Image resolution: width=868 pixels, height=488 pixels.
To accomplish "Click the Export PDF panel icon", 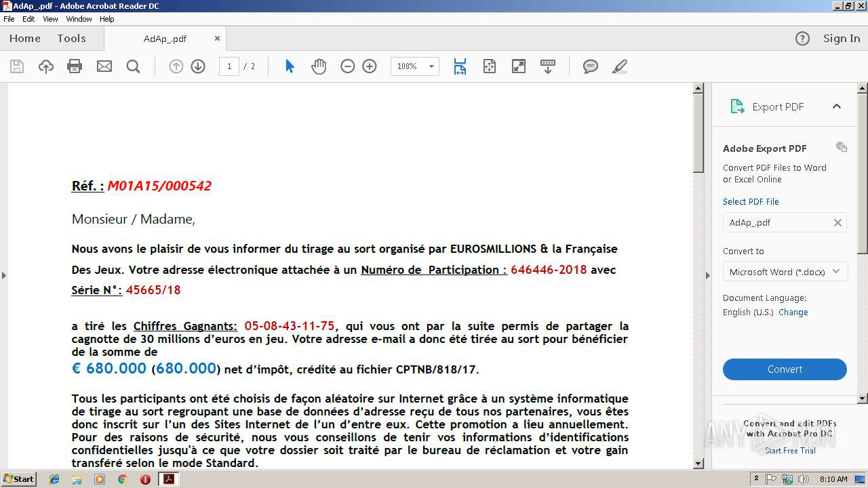I will 737,106.
